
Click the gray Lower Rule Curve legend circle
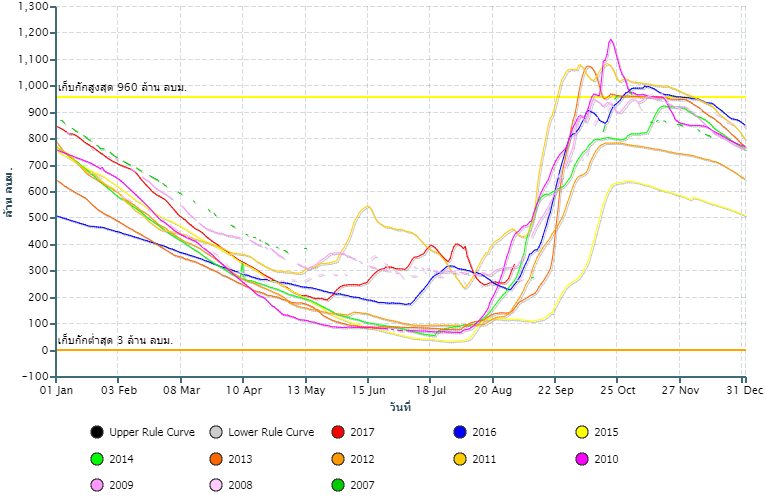215,432
